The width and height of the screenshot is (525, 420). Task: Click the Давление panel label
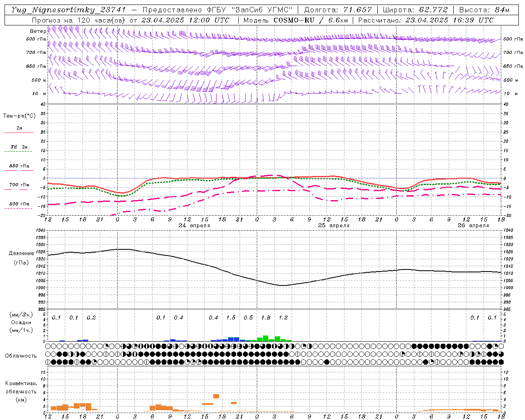pyautogui.click(x=21, y=253)
